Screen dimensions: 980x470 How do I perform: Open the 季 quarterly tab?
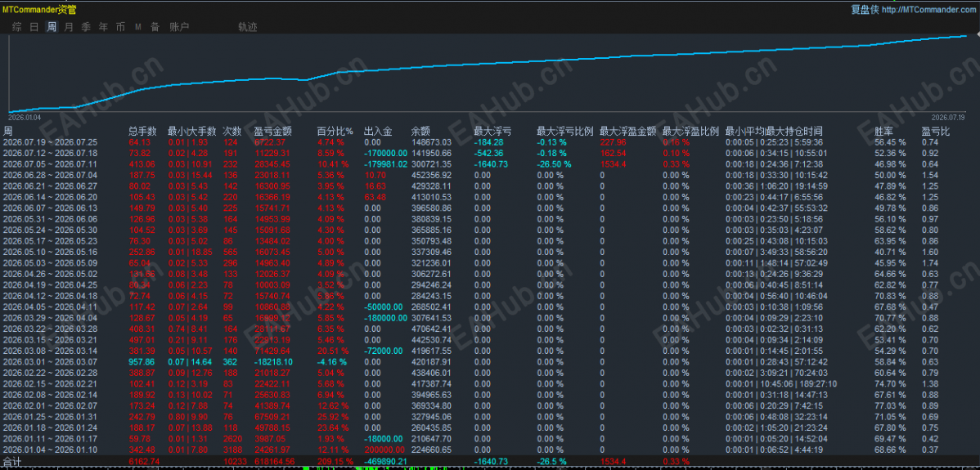(86, 27)
